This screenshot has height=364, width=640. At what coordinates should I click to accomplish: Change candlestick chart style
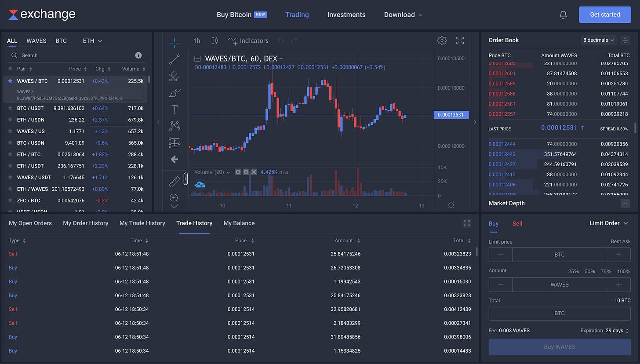pyautogui.click(x=215, y=40)
